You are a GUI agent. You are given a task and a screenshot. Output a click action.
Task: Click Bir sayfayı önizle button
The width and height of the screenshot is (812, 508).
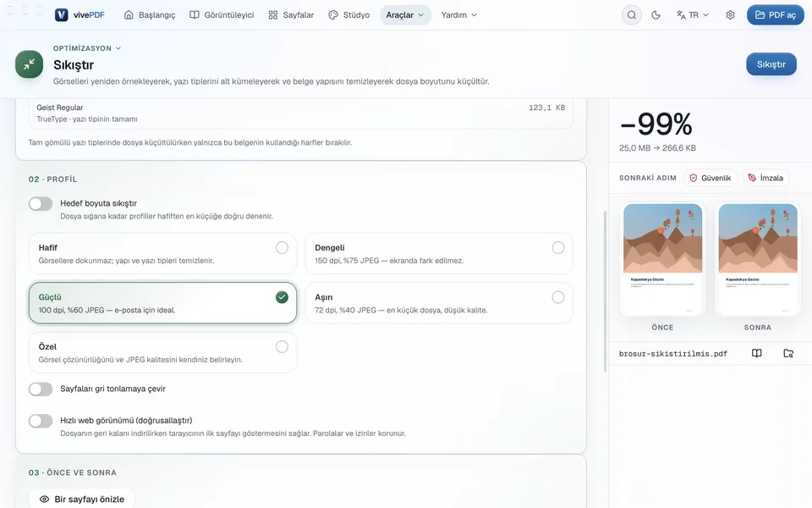pyautogui.click(x=82, y=500)
